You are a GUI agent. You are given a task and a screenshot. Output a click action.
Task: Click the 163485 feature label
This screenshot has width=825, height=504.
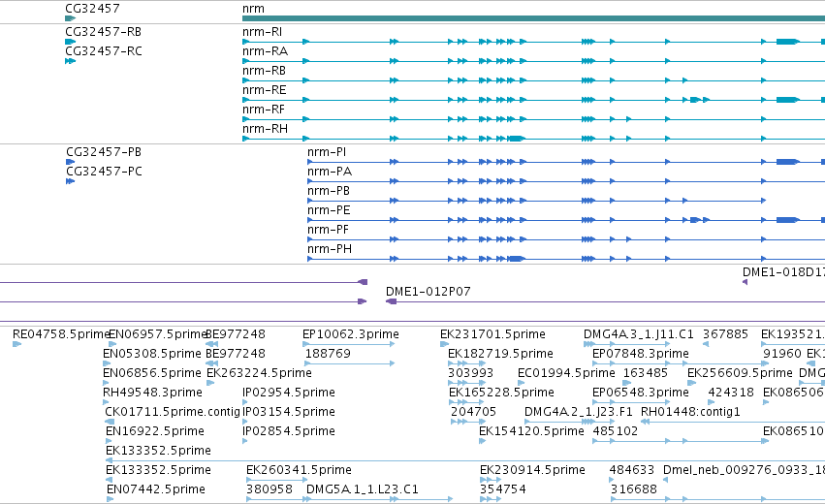pyautogui.click(x=646, y=373)
